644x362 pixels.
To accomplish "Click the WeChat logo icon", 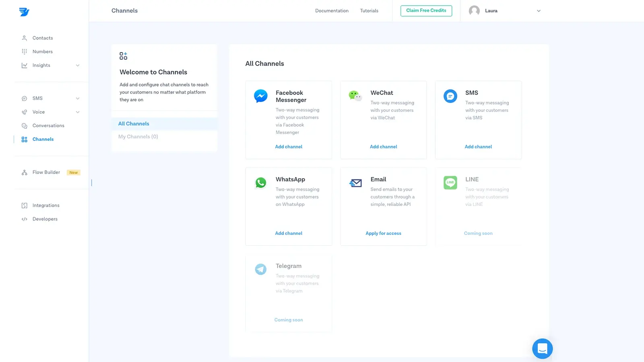I will (x=355, y=96).
